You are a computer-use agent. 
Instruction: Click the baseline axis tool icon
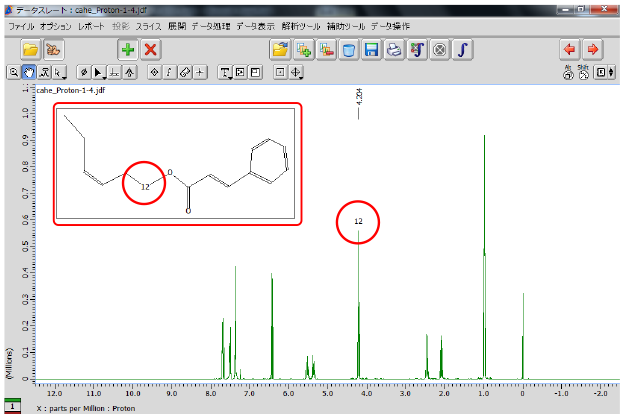[115, 72]
